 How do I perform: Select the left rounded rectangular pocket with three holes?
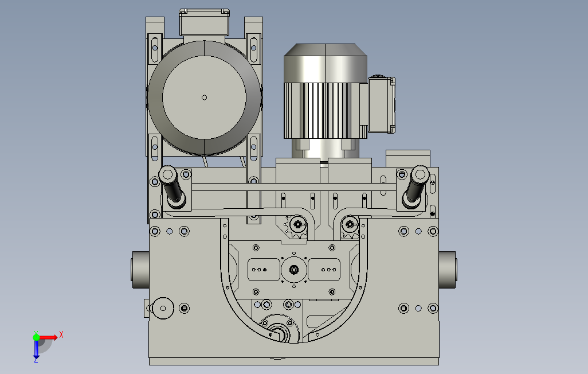(264, 270)
